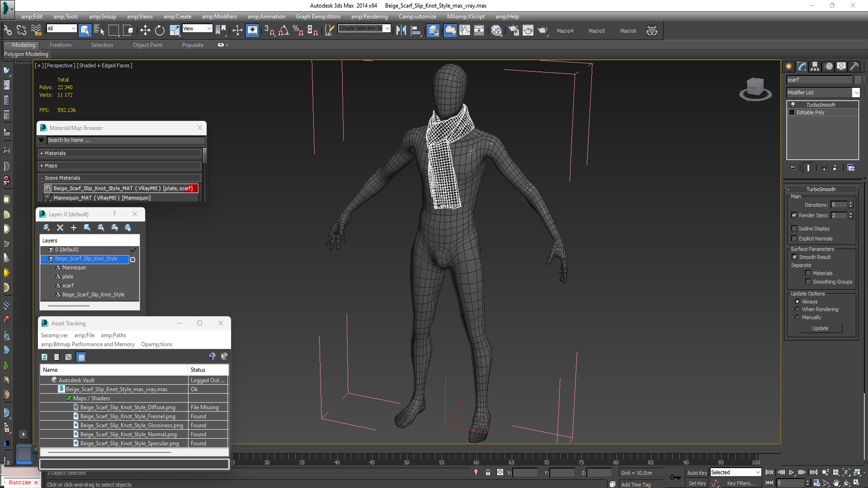
Task: Activate the Select and Rotate tool
Action: coord(160,30)
